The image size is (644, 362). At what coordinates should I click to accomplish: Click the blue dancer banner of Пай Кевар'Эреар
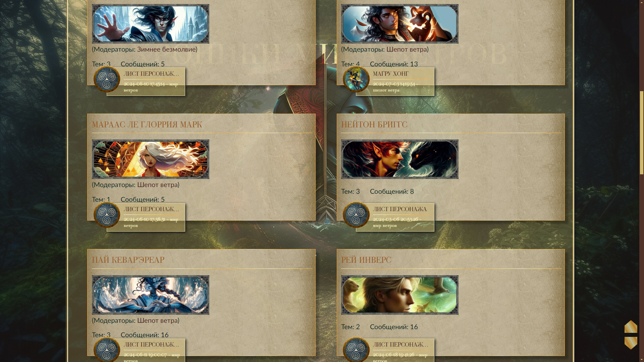click(x=151, y=295)
